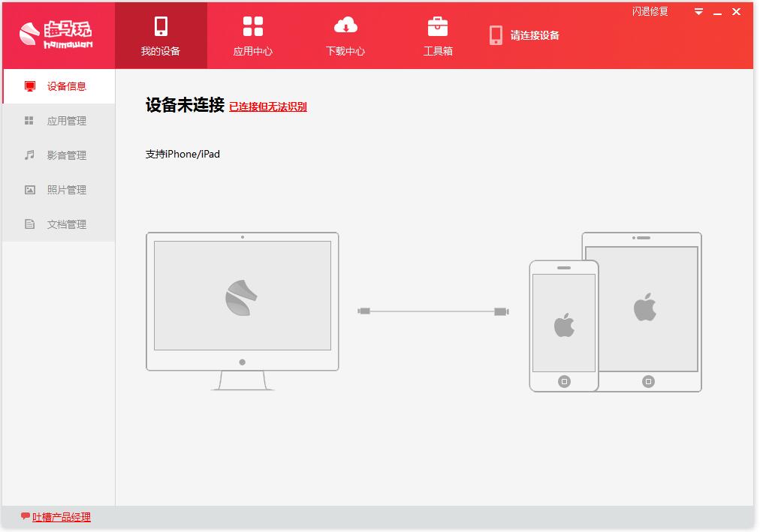Image resolution: width=760 pixels, height=532 pixels.
Task: Switch to the 工具箱 top navigation tab
Action: pos(438,35)
